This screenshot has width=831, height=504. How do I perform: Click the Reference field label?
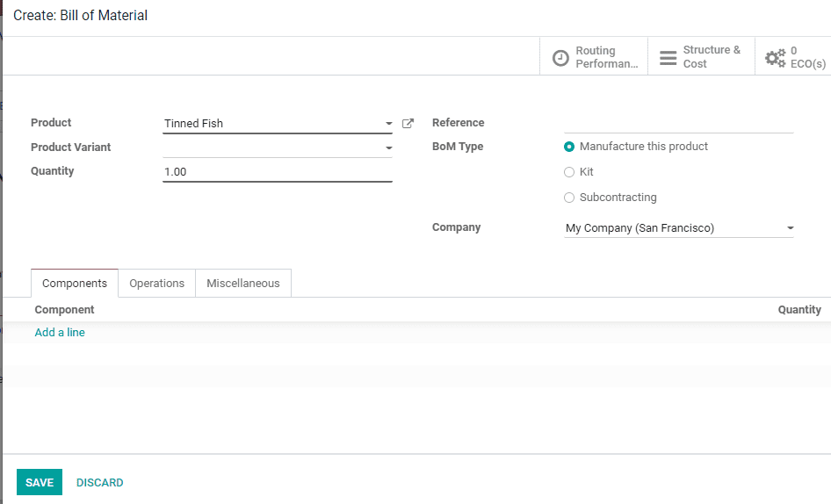click(x=458, y=122)
